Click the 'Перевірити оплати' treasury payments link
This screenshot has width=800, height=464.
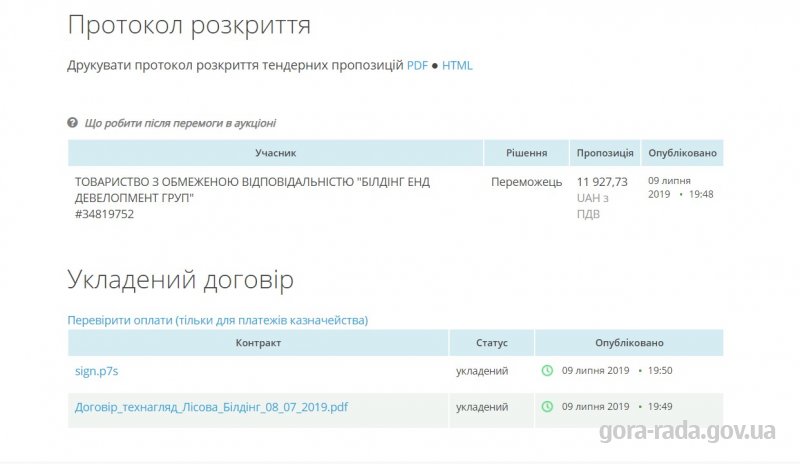[x=218, y=320]
